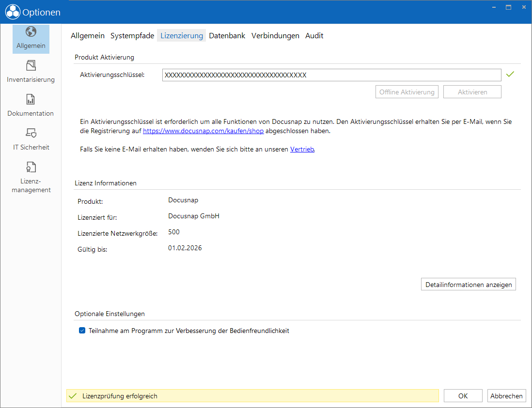Screen dimensions: 532x408
Task: Click the green checkmark beside activation key
Action: pos(510,74)
